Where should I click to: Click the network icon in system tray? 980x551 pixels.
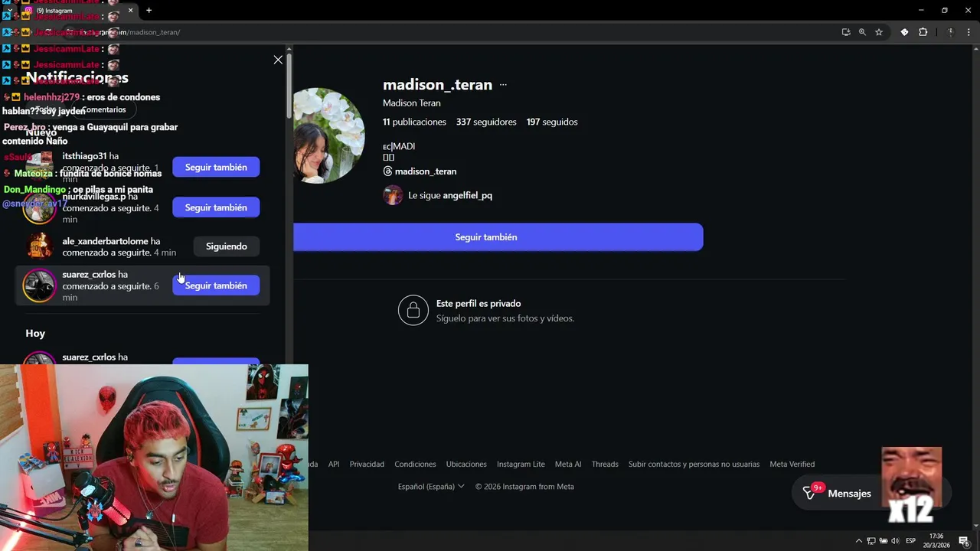pyautogui.click(x=871, y=541)
